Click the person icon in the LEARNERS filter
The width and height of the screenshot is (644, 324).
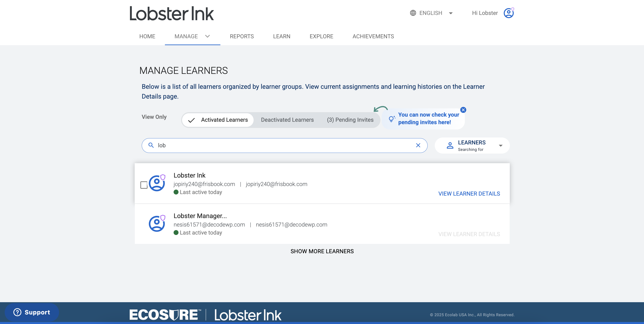coord(450,145)
